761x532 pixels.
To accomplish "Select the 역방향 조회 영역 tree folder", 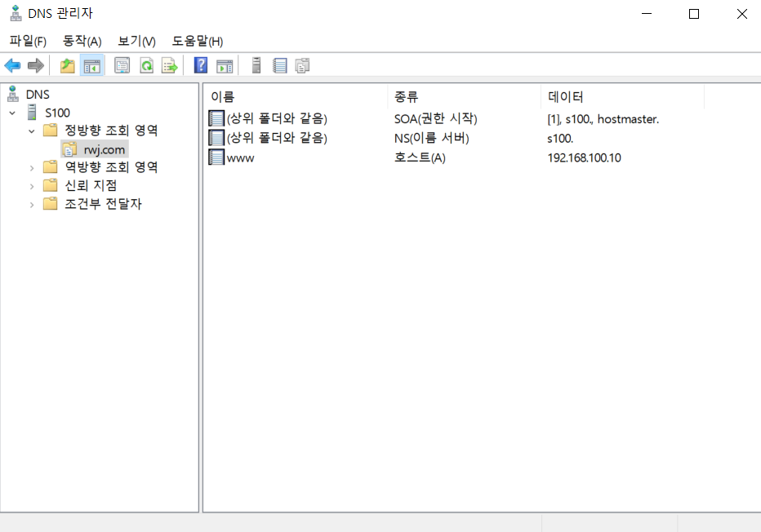I will [111, 167].
